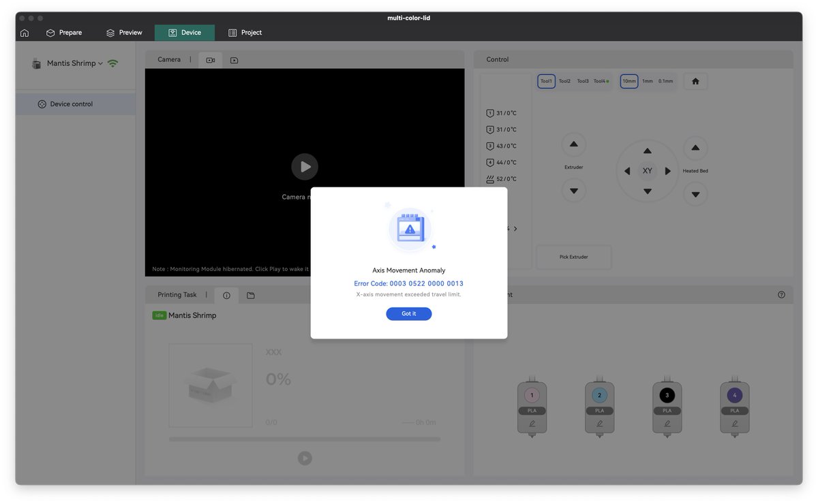818x504 pixels.
Task: Choose the 1mm step size
Action: pyautogui.click(x=648, y=81)
